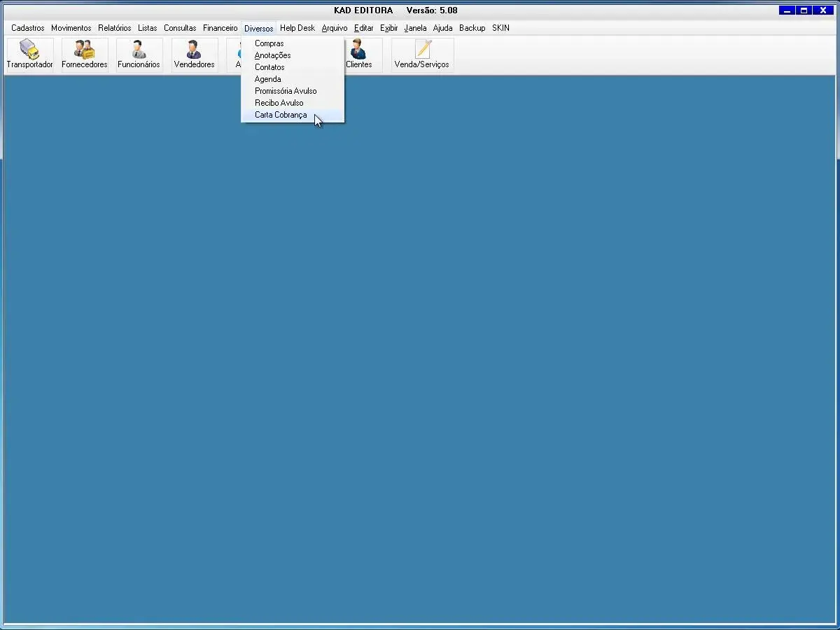Open the SKIN menu
The image size is (840, 630).
pos(500,28)
